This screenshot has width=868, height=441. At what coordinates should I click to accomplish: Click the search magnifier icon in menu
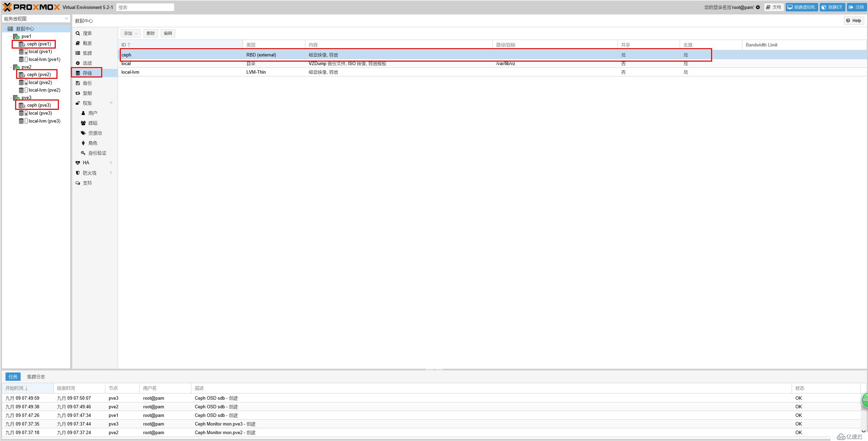click(78, 33)
